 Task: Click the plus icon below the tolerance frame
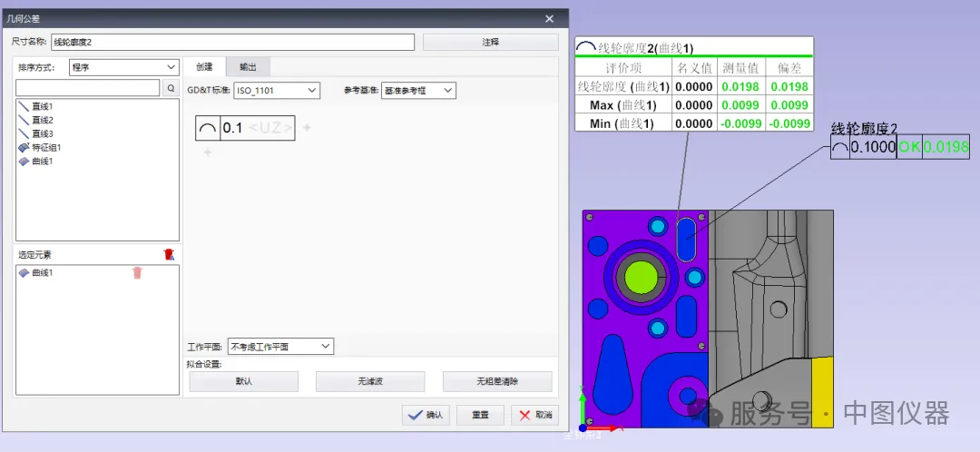pyautogui.click(x=207, y=152)
